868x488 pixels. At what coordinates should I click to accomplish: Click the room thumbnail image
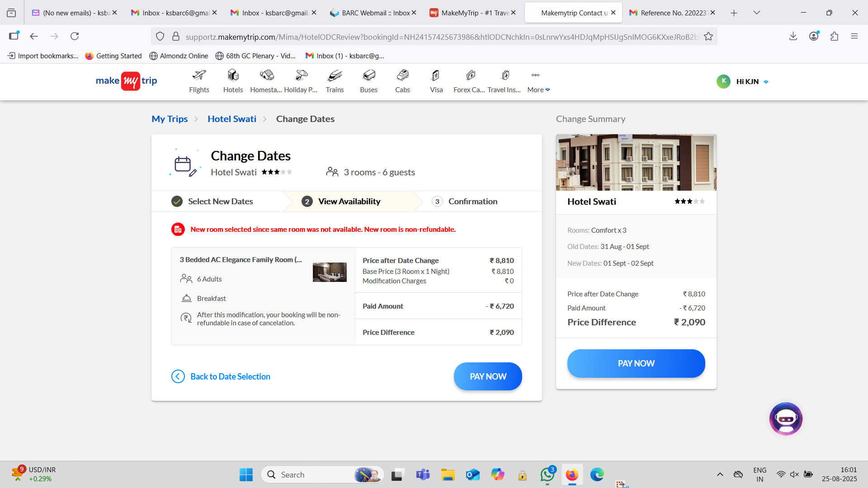pos(330,272)
